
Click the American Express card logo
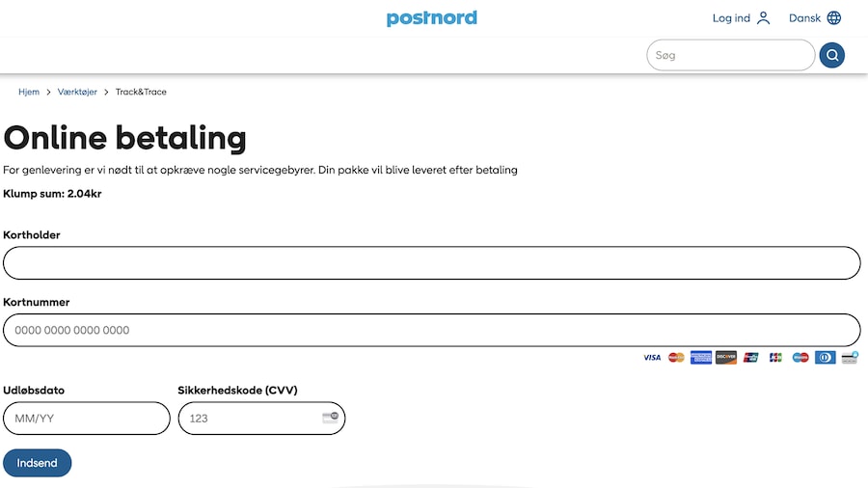coord(701,358)
